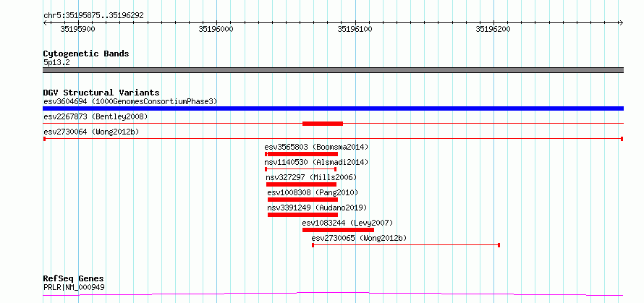Open variant label esv2730064 (Wong2012b)
This screenshot has height=303, width=644.
(91, 132)
